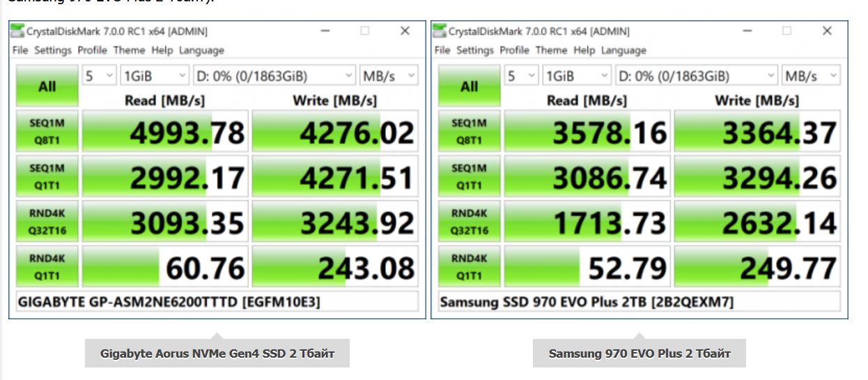
Task: Click the GIGABYTE GP-ASM2NE6200TTTD comment field
Action: (216, 302)
